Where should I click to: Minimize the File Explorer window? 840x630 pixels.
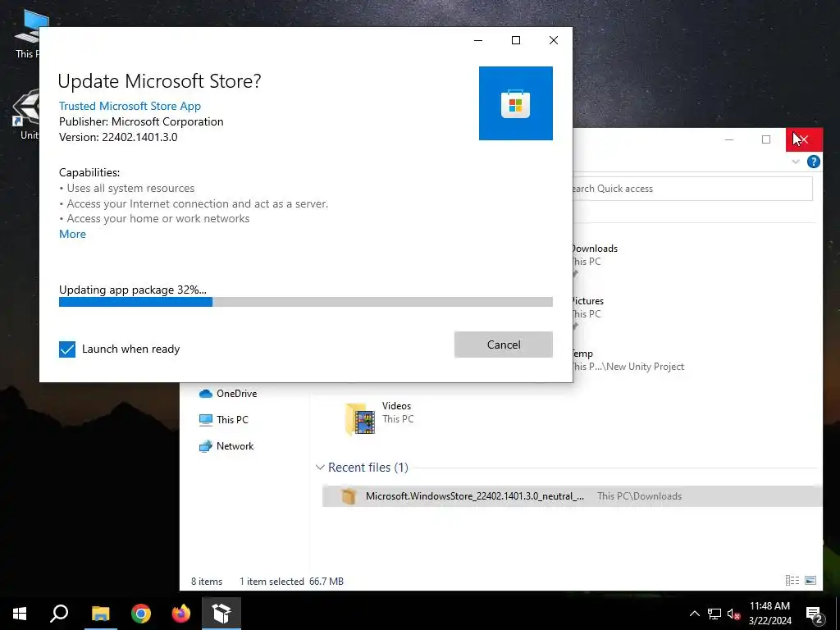coord(729,139)
